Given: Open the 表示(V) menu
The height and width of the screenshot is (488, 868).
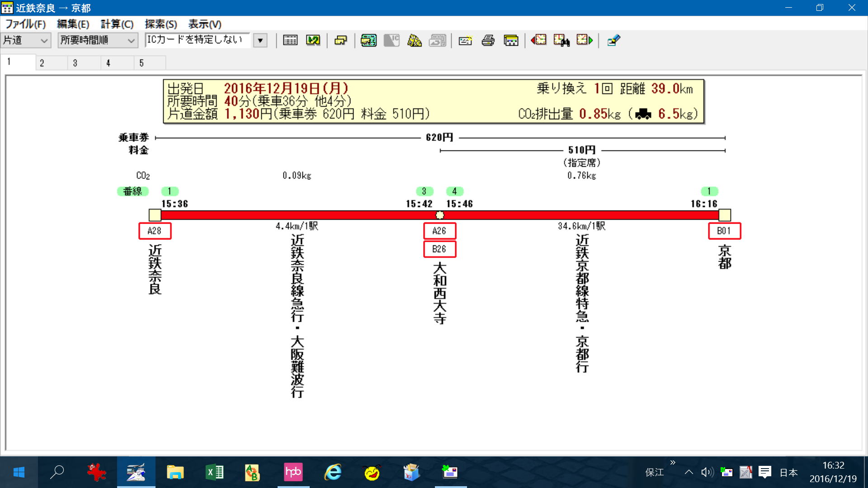Looking at the screenshot, I should (204, 24).
